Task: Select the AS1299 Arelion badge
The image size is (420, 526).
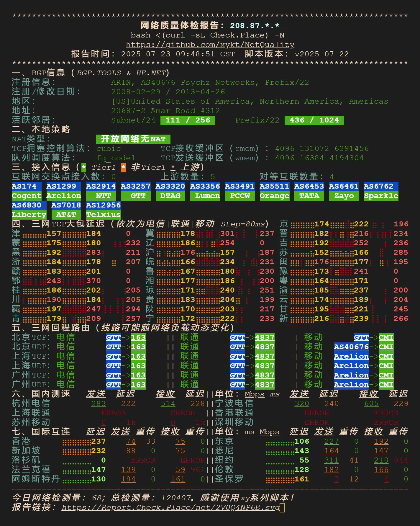Action: coord(63,191)
